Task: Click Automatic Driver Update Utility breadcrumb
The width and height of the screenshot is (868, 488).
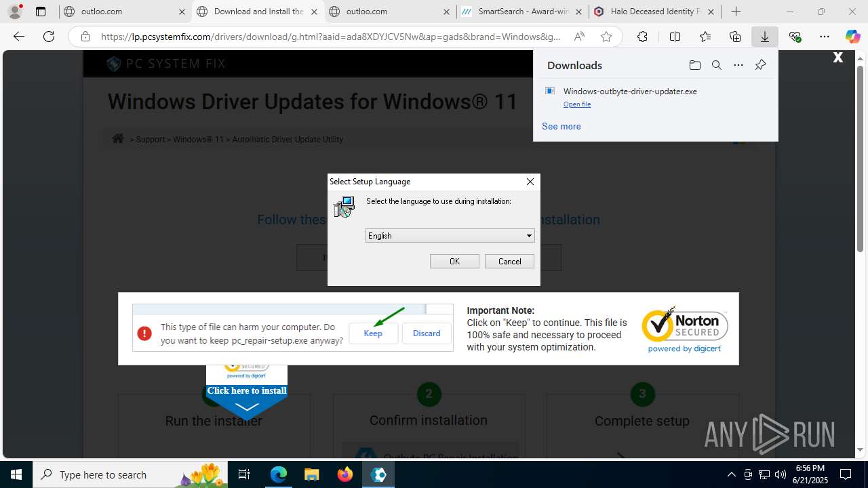Action: [288, 140]
